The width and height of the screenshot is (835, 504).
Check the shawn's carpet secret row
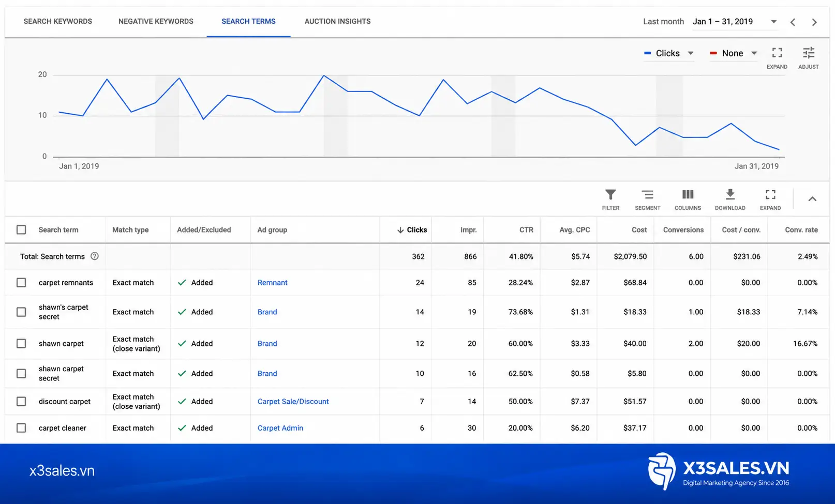point(21,312)
